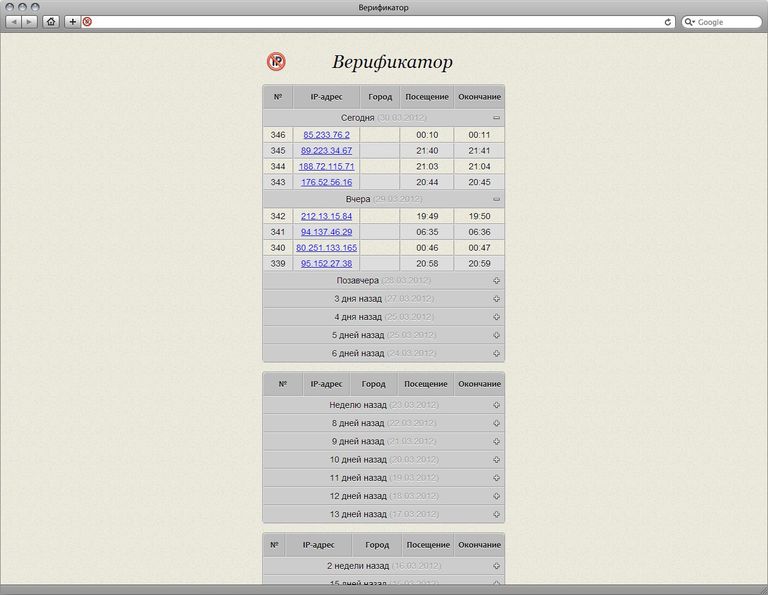Click the browser forward arrow
The height and width of the screenshot is (595, 768).
coord(30,21)
